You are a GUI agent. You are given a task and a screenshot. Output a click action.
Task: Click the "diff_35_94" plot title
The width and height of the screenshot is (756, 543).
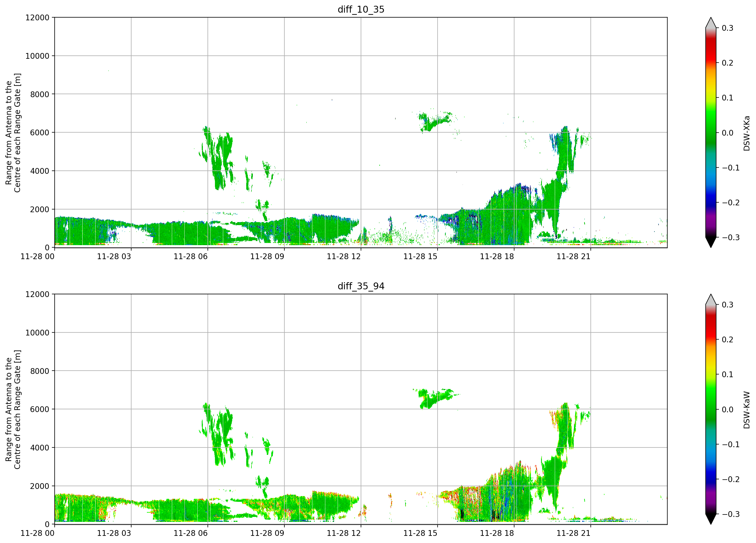(x=361, y=286)
